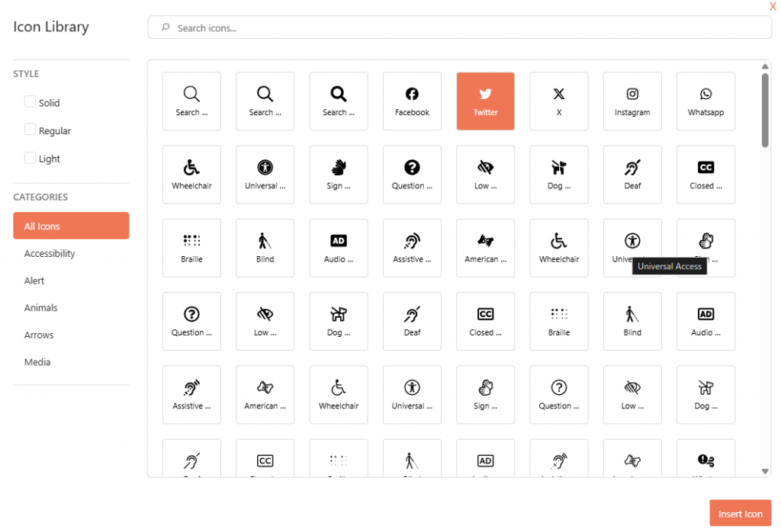This screenshot has height=532, width=781.
Task: Choose the Audio Description icon in third row
Action: [339, 248]
